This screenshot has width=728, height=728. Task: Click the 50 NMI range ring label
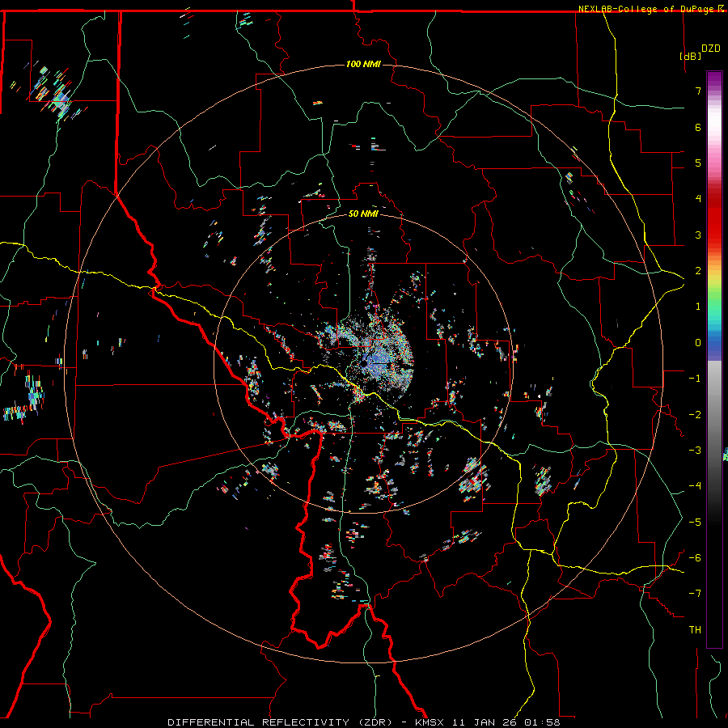(x=363, y=214)
